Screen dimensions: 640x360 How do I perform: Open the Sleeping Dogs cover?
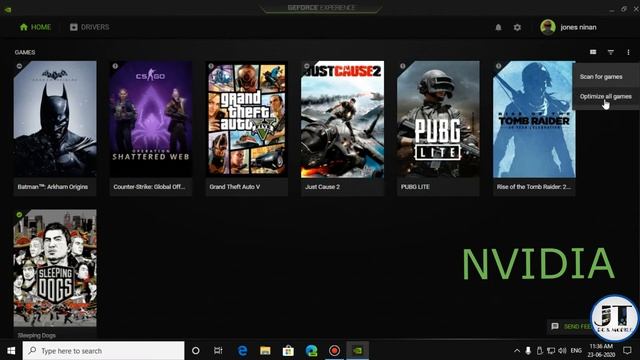point(55,268)
